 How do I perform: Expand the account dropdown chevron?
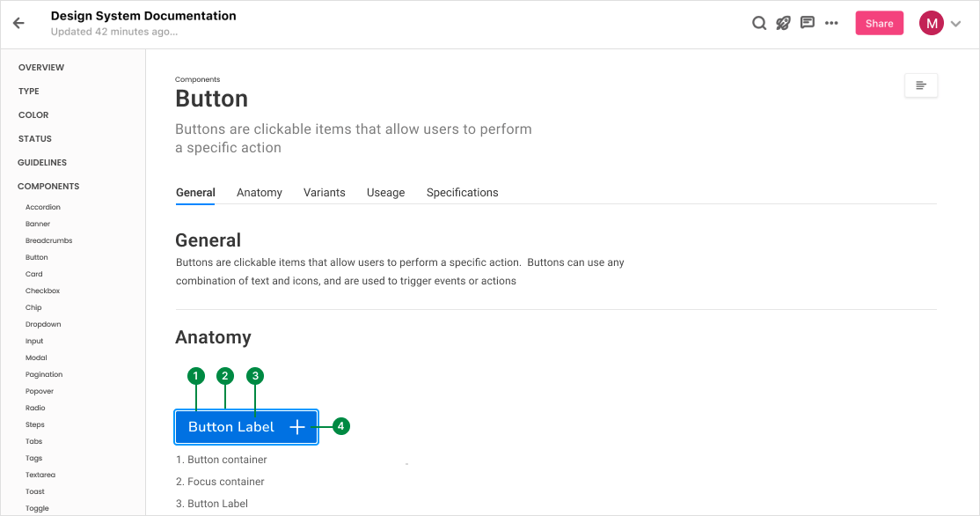956,25
